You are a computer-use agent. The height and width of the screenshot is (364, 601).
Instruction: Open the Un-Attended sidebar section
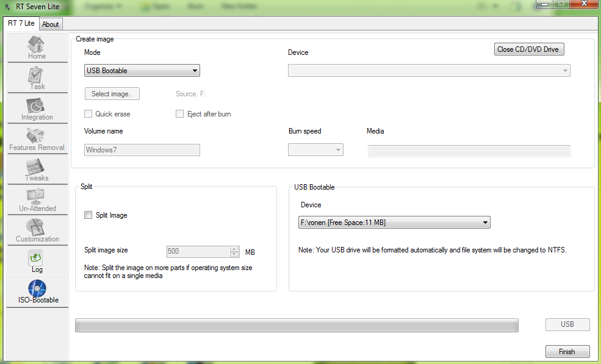[37, 200]
